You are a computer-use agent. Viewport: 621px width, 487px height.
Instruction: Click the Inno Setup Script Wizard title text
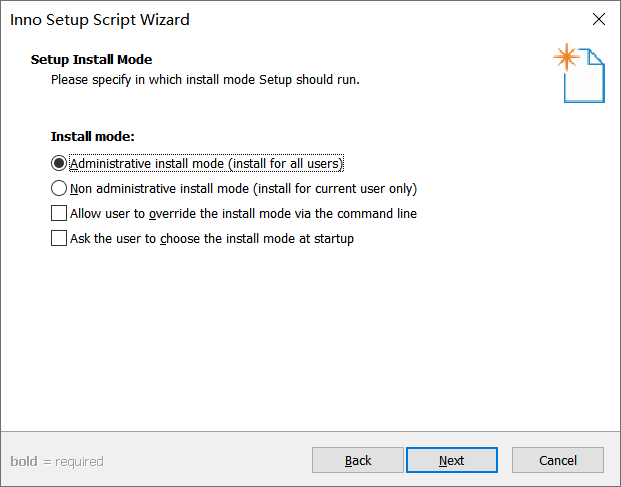pyautogui.click(x=100, y=20)
